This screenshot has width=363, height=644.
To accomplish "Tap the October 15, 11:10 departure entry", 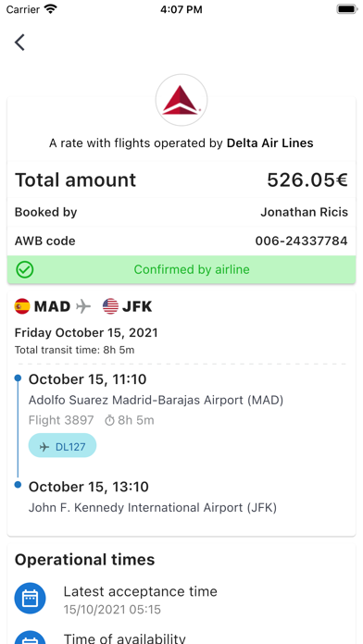I will pyautogui.click(x=87, y=379).
